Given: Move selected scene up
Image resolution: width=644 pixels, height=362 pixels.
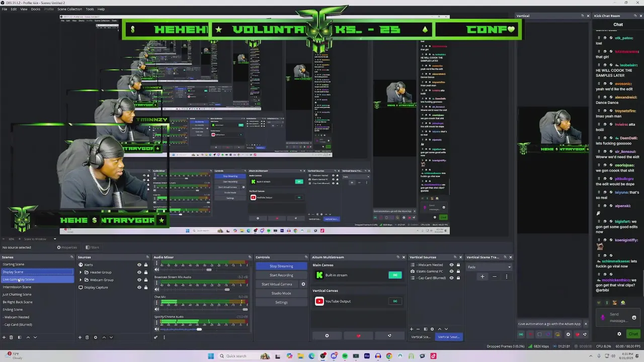Looking at the screenshot, I should pos(28,337).
